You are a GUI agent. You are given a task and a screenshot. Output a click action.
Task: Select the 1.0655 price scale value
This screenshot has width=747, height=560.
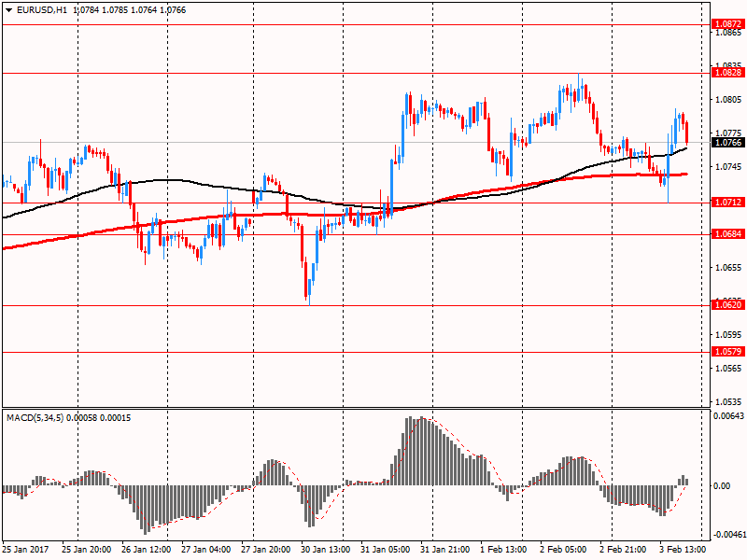coord(728,268)
